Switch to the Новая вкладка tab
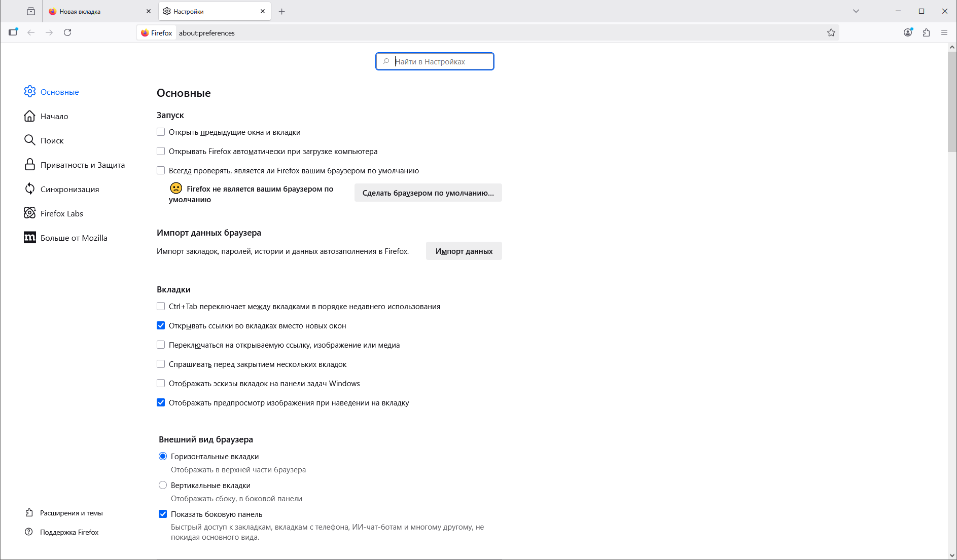 click(100, 11)
